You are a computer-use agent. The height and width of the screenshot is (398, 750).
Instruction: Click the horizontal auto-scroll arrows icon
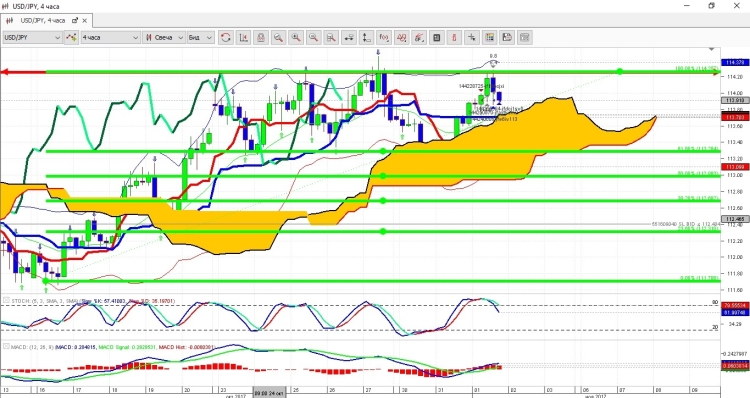(349, 37)
